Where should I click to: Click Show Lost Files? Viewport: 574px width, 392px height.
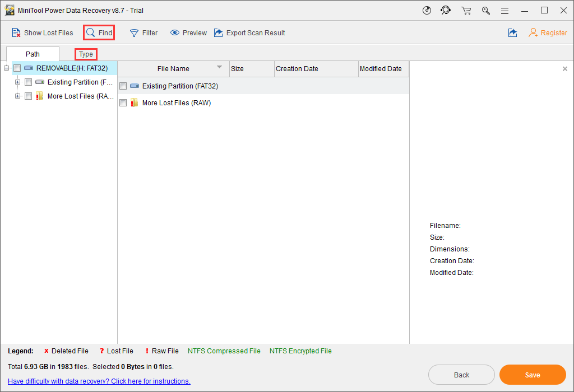42,33
